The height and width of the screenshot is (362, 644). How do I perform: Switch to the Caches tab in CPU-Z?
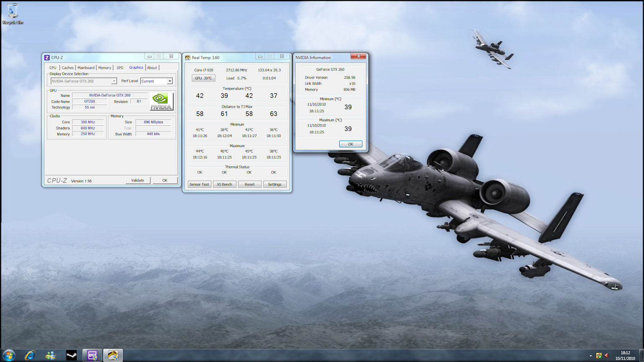point(68,67)
